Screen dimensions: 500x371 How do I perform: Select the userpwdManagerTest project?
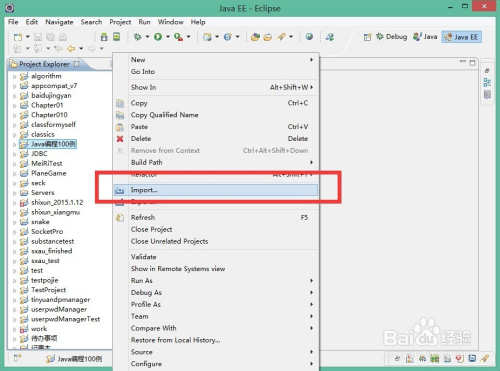[65, 319]
